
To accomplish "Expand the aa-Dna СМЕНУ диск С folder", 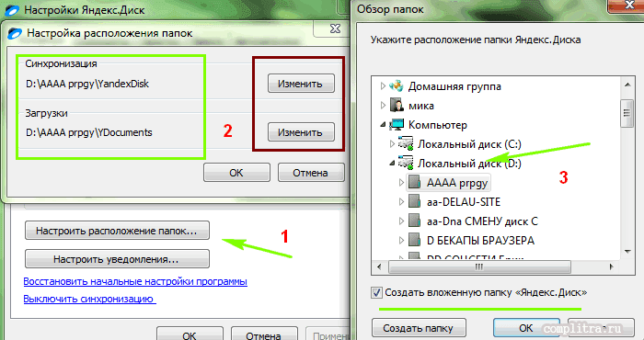I will pos(402,221).
